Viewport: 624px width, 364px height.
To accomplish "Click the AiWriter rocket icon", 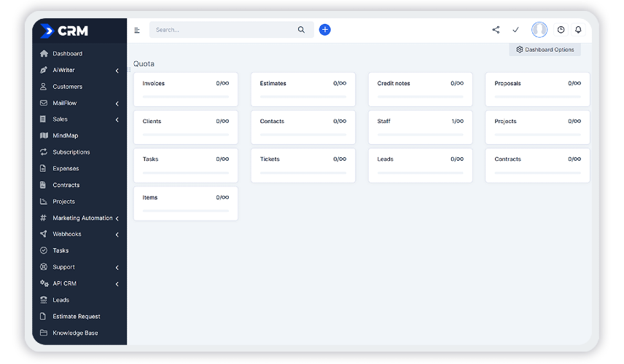I will click(44, 70).
